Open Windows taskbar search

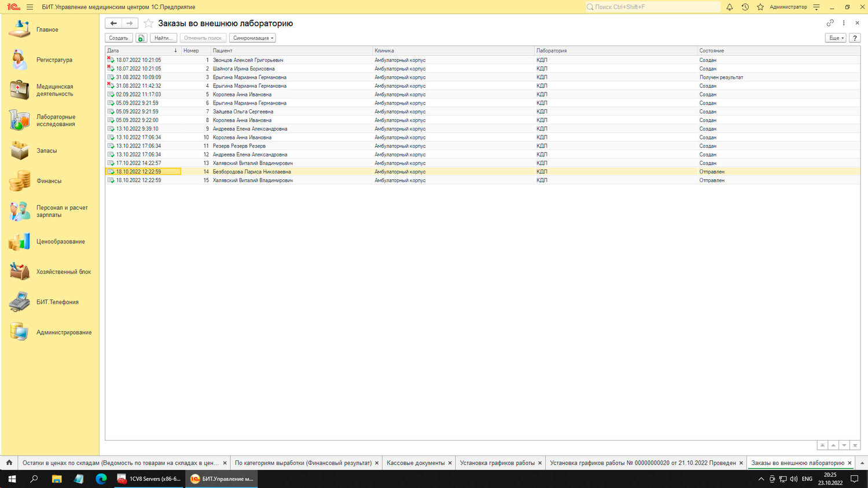34,479
